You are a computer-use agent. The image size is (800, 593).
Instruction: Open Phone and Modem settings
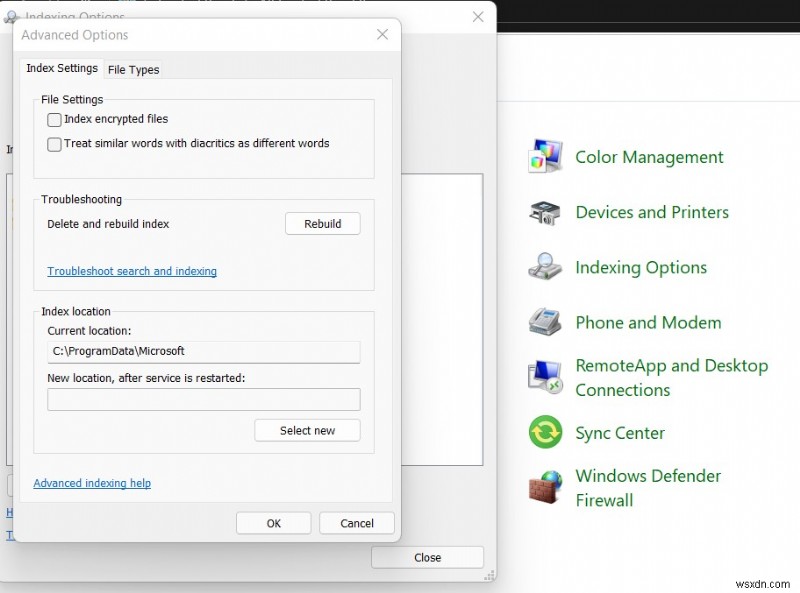pyautogui.click(x=648, y=322)
